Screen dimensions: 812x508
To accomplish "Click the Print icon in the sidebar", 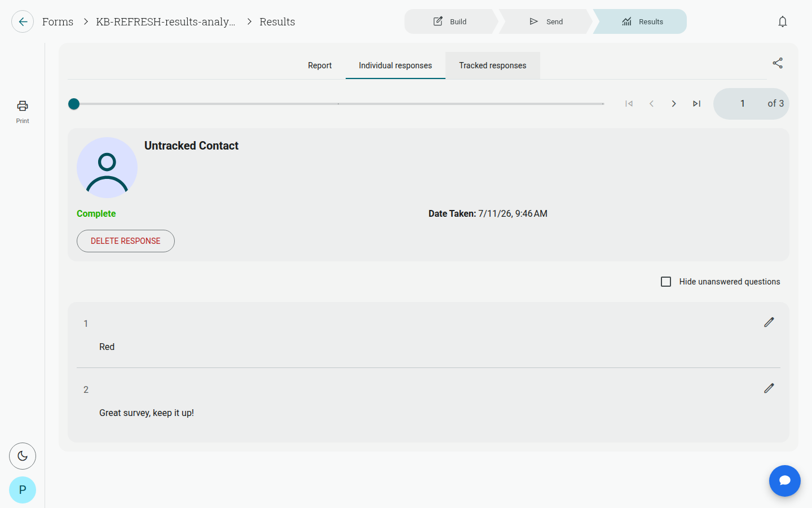I will [x=23, y=112].
